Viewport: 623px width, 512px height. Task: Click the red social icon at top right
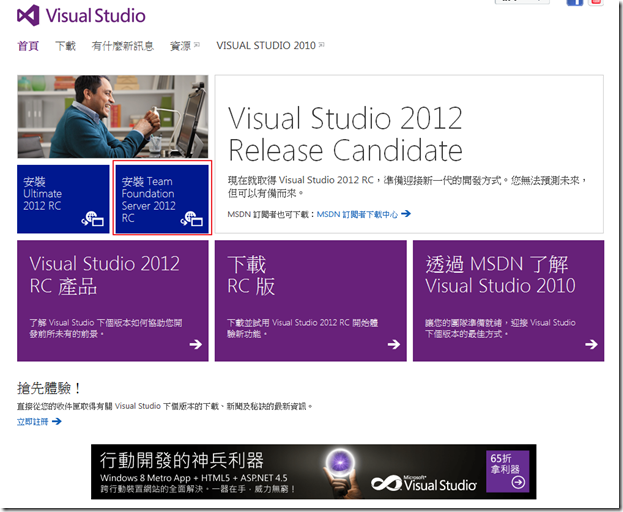596,2
